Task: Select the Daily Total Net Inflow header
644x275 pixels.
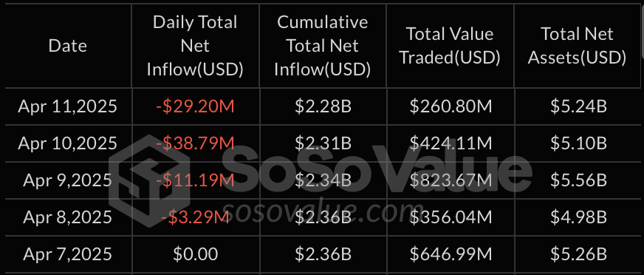Action: tap(195, 46)
